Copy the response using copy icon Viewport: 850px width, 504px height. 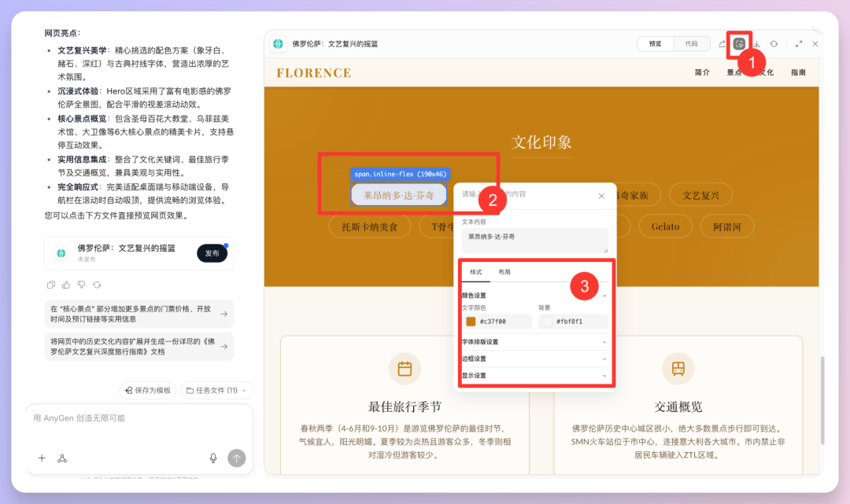(x=50, y=285)
